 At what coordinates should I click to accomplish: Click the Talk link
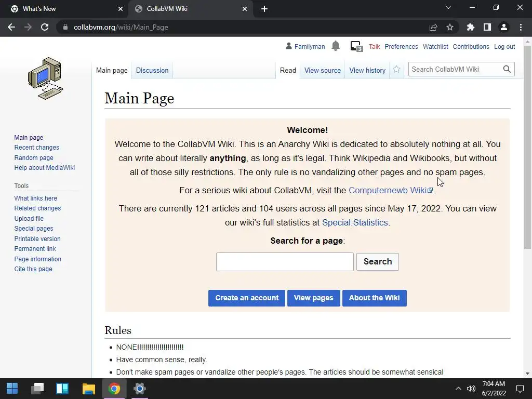click(374, 46)
